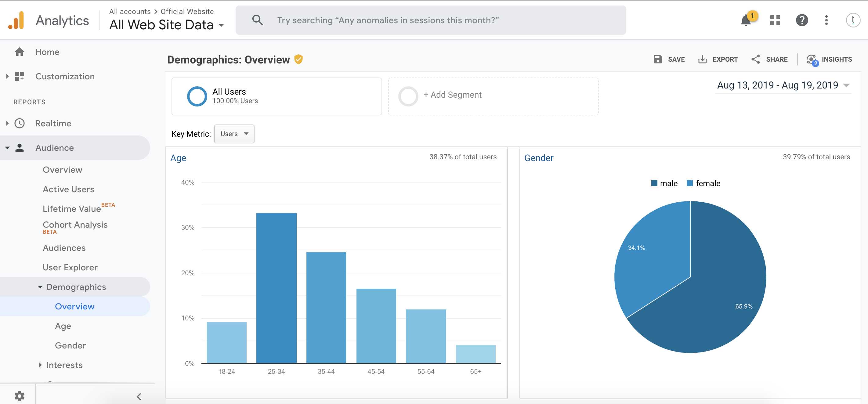Click the Save report icon
The image size is (868, 404).
tap(657, 59)
